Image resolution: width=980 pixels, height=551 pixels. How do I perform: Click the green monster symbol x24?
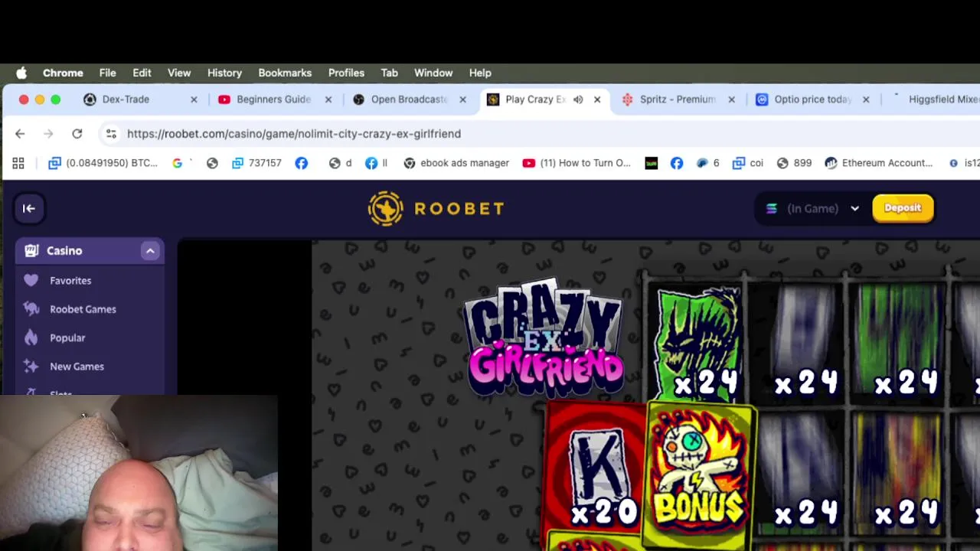698,342
